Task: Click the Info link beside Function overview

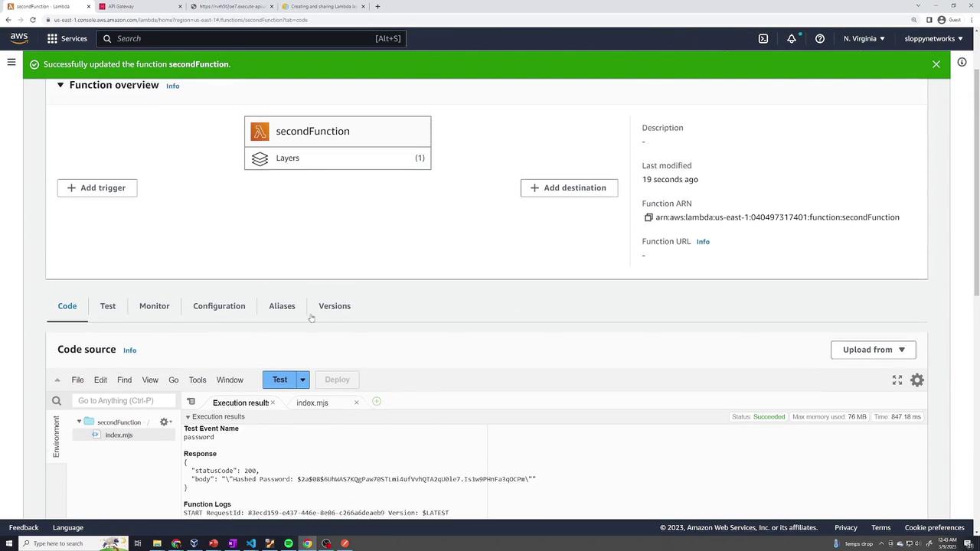Action: (173, 86)
